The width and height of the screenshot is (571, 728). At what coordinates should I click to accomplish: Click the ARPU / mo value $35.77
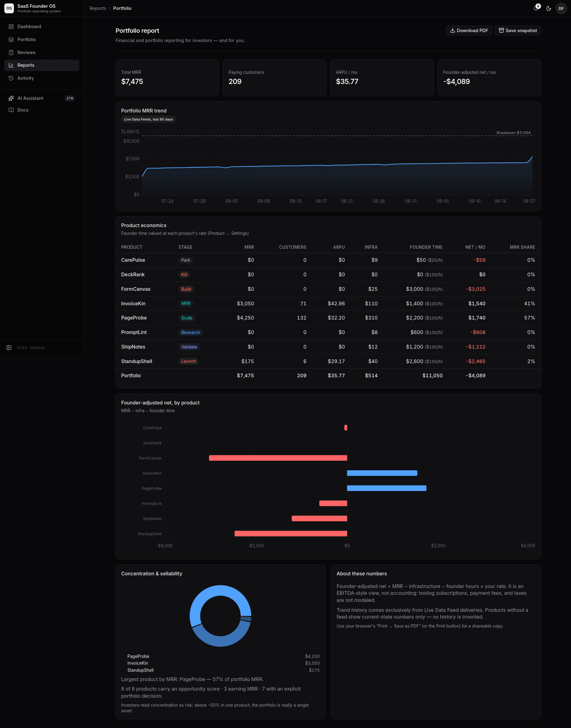[x=347, y=82]
